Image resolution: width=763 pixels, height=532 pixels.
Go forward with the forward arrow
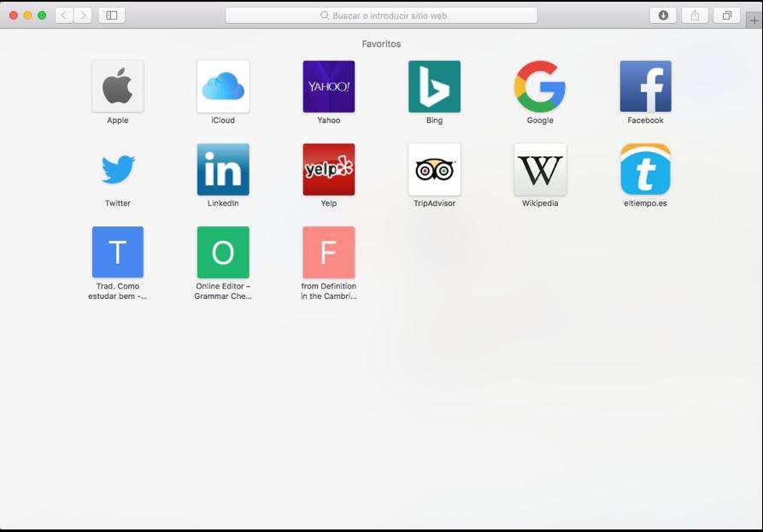83,15
